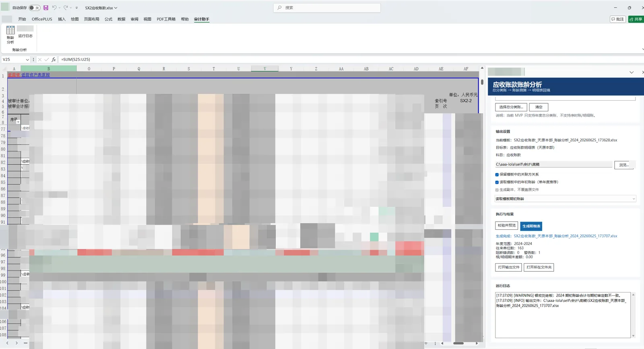Click the insert function fx icon
This screenshot has height=349, width=644.
[54, 59]
